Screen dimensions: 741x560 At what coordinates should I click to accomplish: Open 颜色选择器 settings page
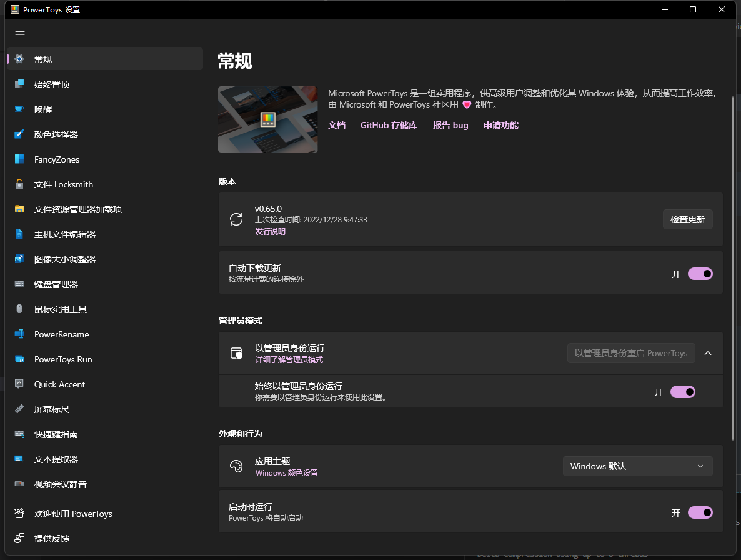tap(105, 134)
